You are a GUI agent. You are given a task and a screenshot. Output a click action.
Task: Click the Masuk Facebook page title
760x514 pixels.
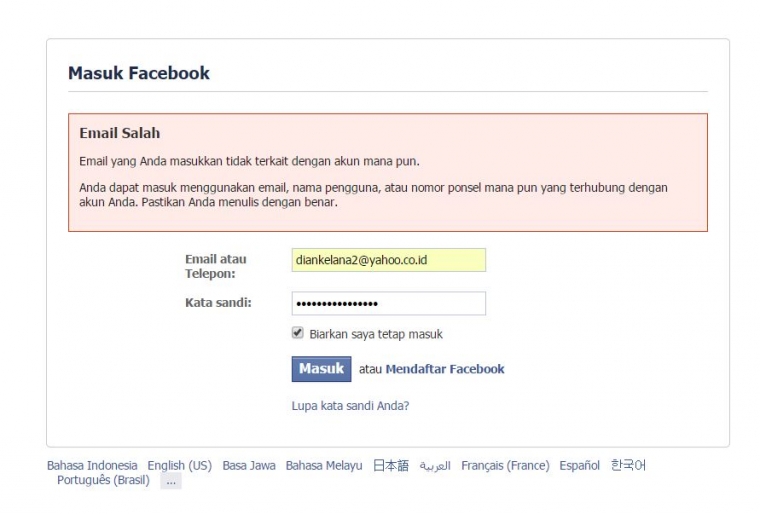coord(139,73)
